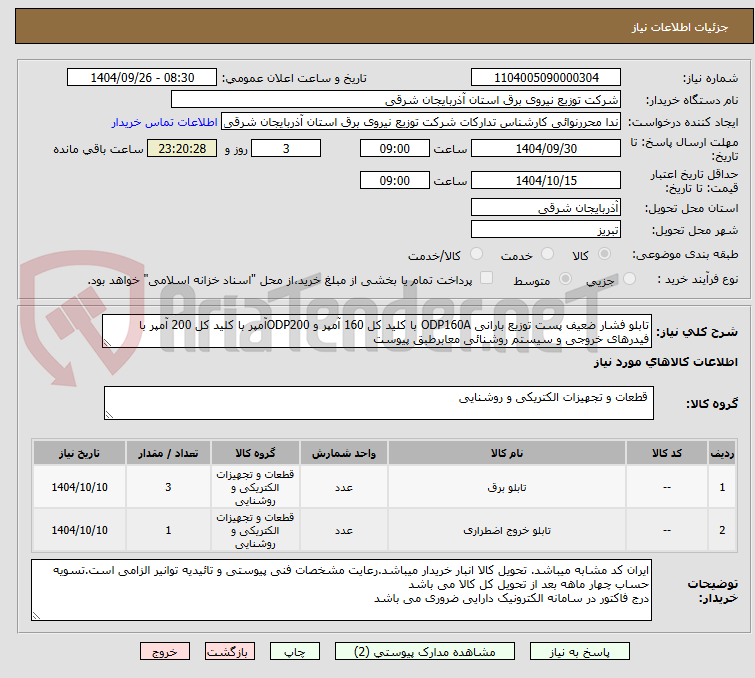Open اطلاعات تماس خریدار link
This screenshot has height=678, width=755.
(165, 122)
